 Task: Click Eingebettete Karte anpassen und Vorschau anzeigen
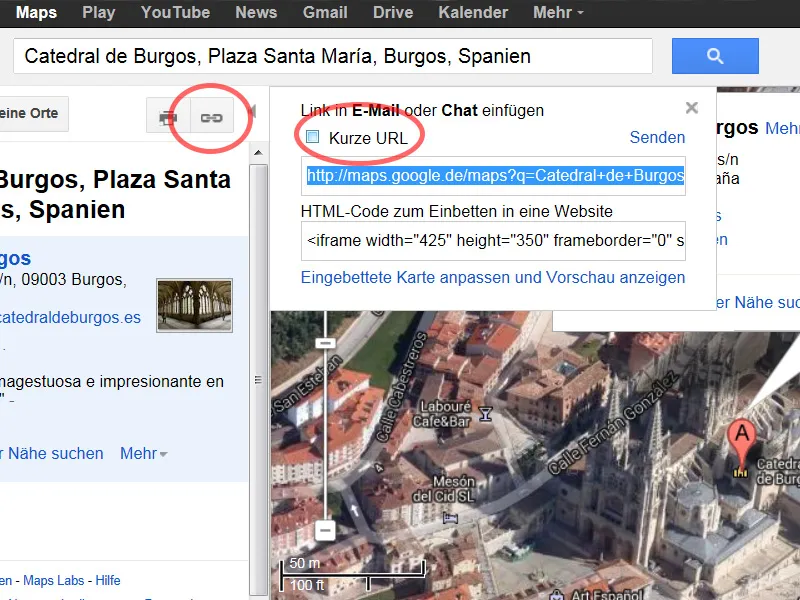pos(493,277)
